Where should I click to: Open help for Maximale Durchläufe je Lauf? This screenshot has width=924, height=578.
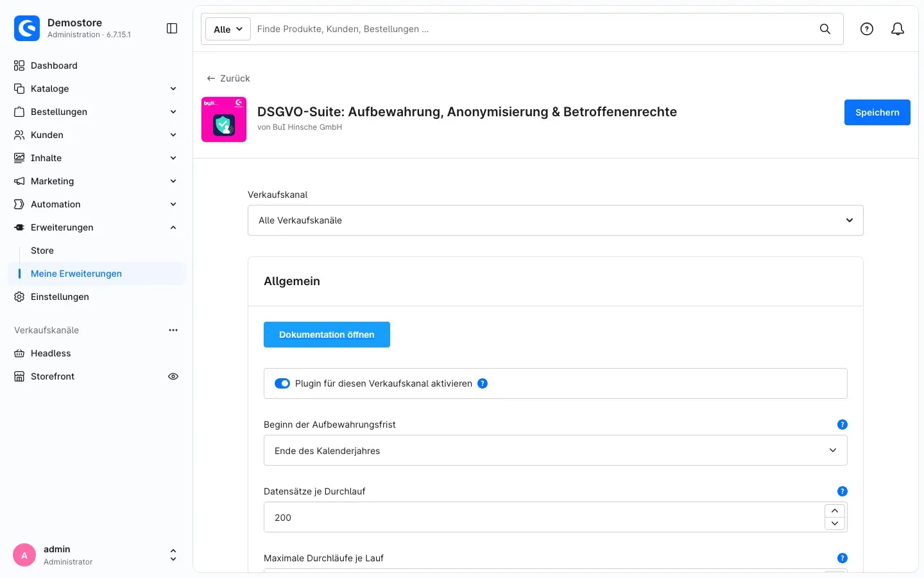tap(843, 558)
